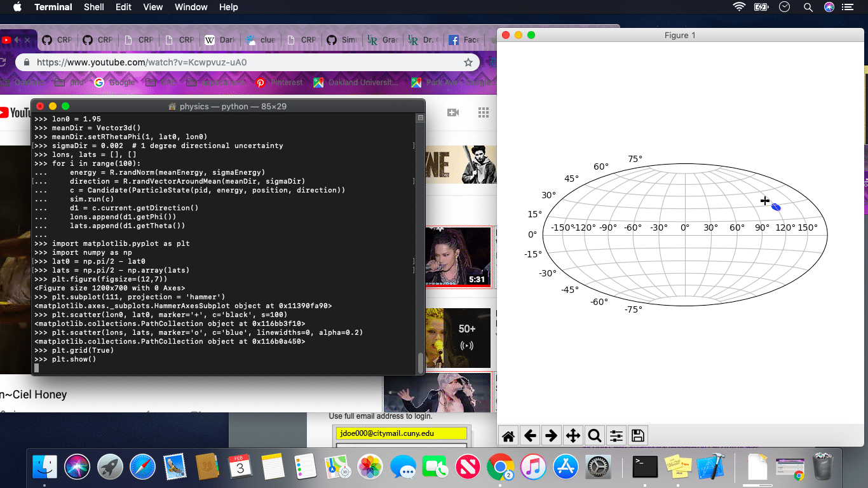Open Contacts book in the Dock
The width and height of the screenshot is (868, 488).
point(207,468)
